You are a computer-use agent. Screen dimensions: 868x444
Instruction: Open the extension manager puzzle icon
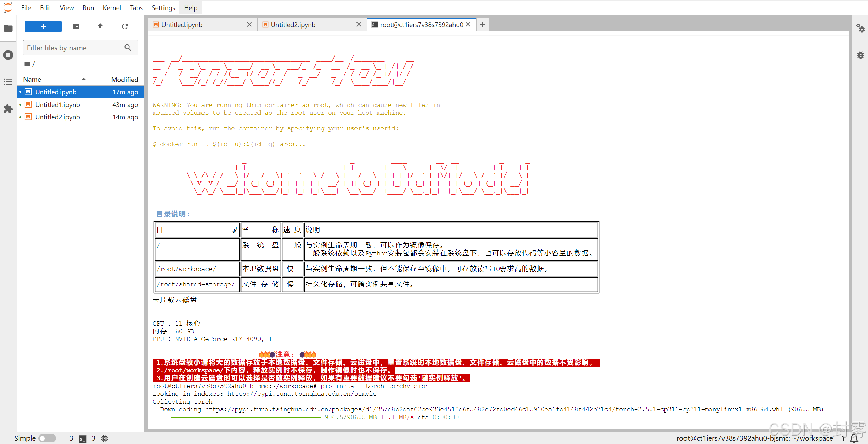[x=8, y=109]
